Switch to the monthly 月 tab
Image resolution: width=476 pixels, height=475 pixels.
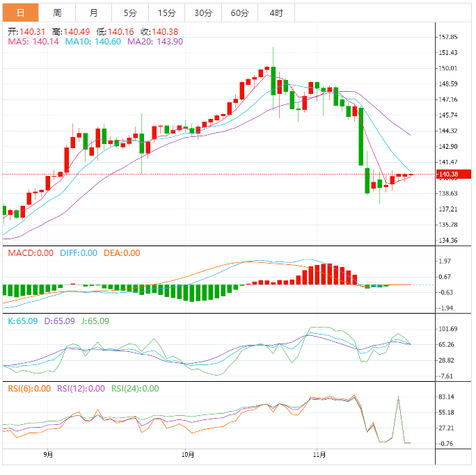click(x=93, y=13)
